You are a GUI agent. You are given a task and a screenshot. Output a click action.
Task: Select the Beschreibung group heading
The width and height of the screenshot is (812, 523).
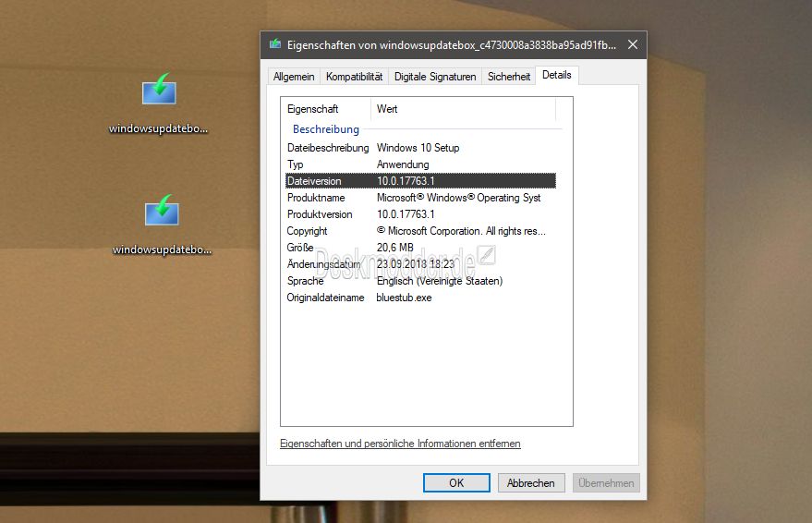[326, 129]
